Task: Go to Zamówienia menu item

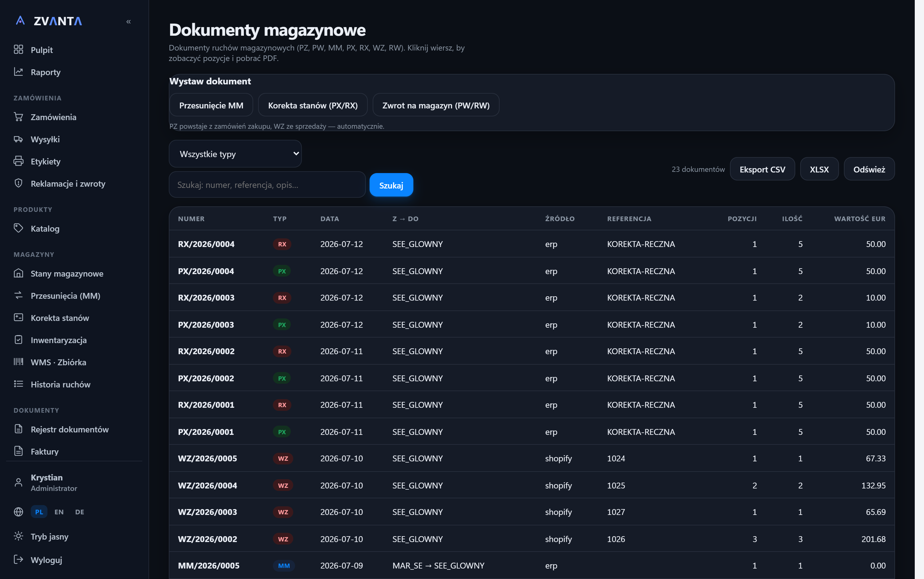Action: tap(54, 117)
